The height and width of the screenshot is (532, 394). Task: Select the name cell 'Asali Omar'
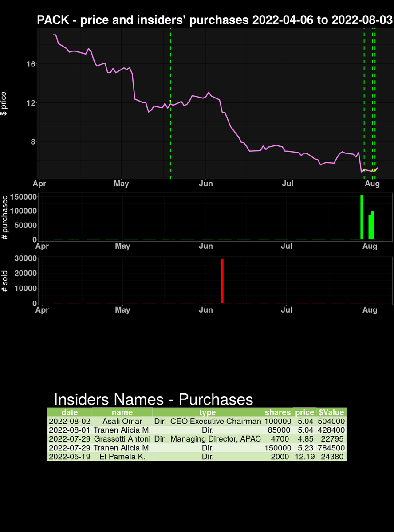click(122, 421)
